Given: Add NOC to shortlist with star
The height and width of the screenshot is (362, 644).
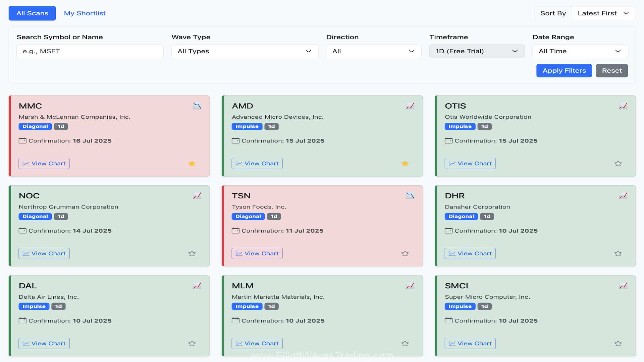Looking at the screenshot, I should point(192,253).
